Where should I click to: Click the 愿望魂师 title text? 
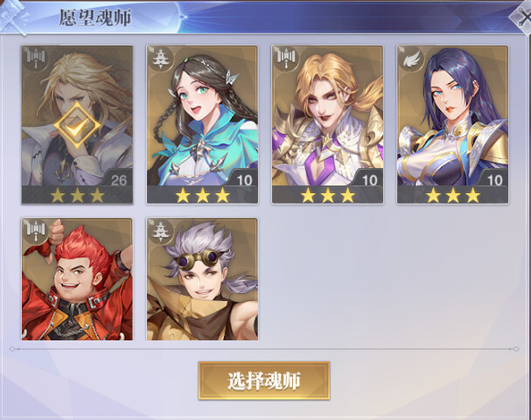[x=95, y=17]
